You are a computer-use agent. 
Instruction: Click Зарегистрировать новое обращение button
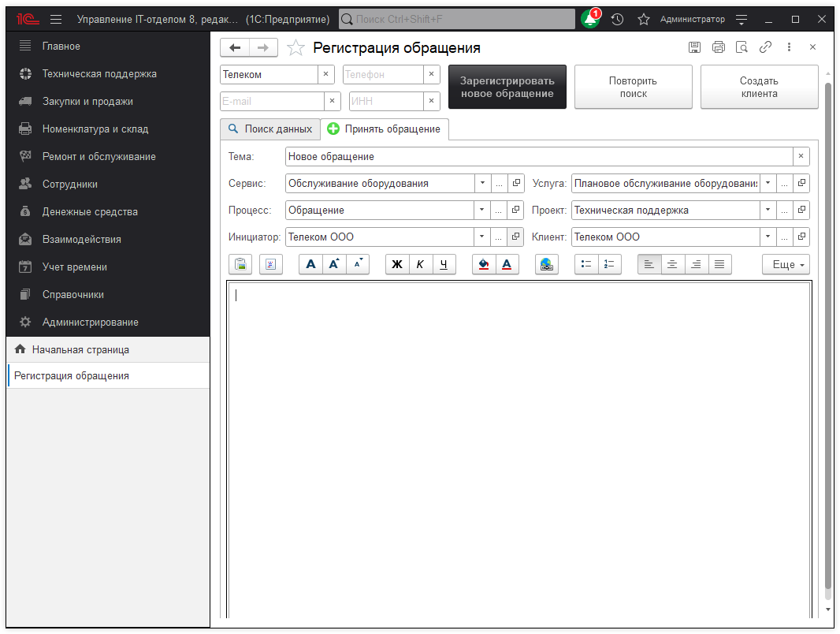click(507, 87)
